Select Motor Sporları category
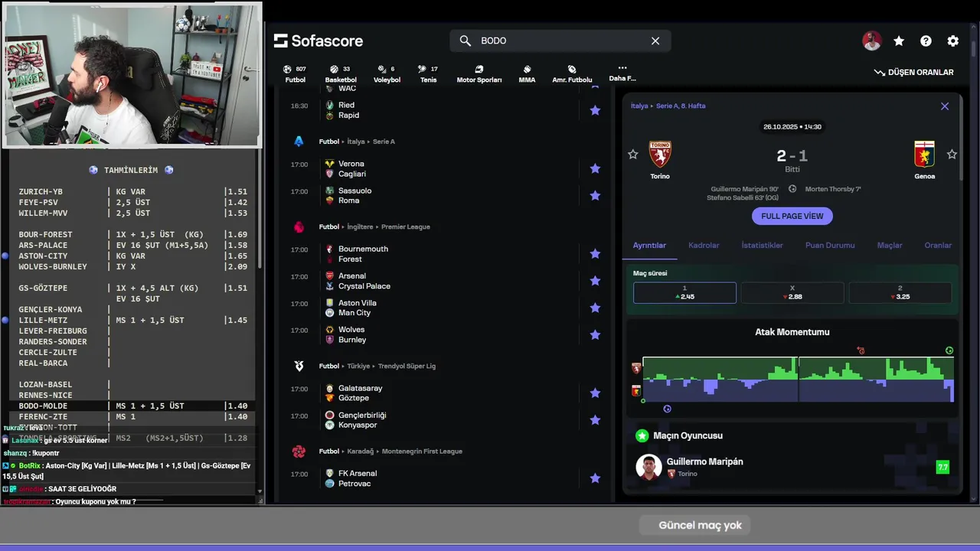980x551 pixels. (x=479, y=73)
